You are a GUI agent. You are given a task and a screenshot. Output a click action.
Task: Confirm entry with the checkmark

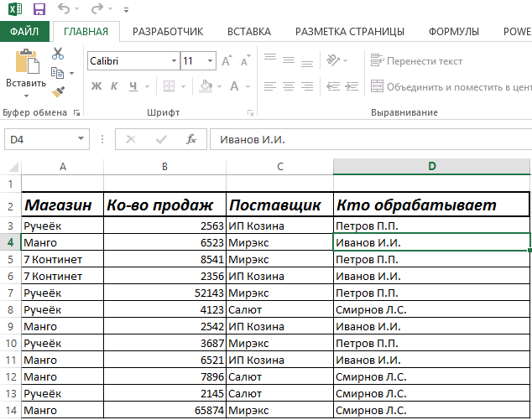[x=161, y=139]
